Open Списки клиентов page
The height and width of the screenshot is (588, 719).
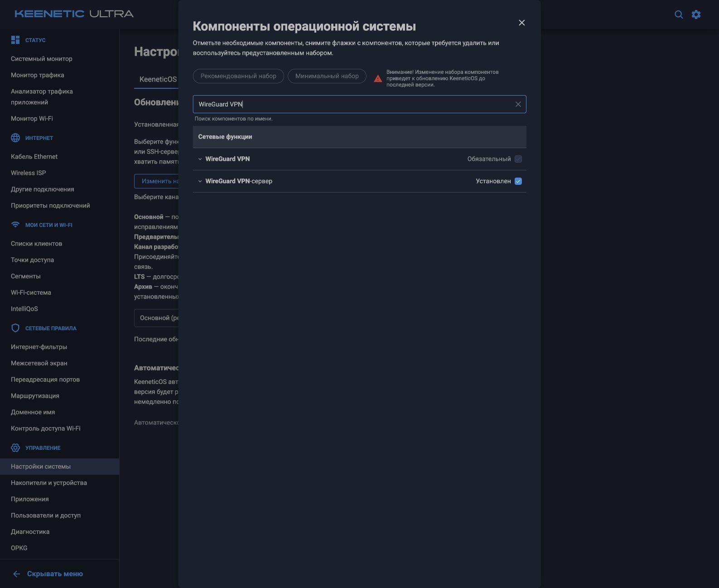point(37,244)
